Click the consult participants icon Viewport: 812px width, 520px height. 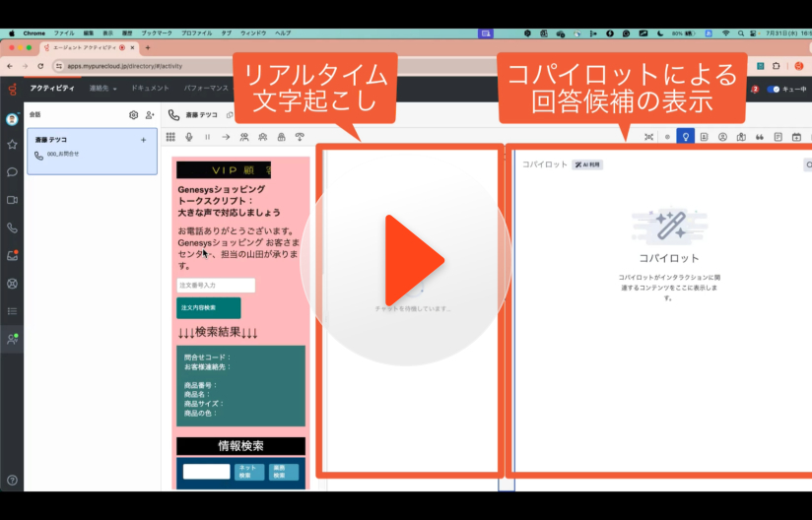click(244, 137)
